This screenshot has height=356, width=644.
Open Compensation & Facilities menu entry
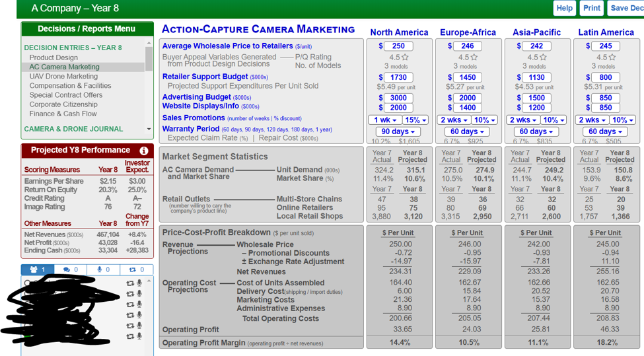tap(70, 86)
